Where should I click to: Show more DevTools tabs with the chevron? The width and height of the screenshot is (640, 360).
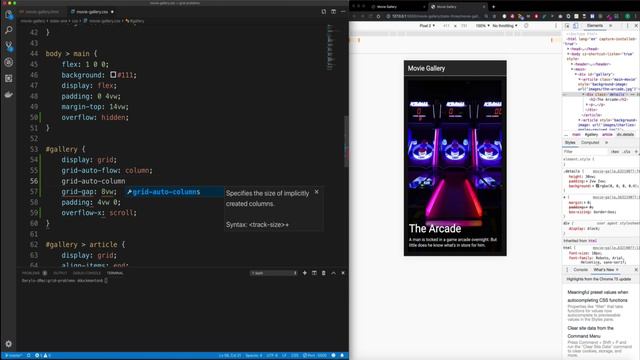(611, 26)
